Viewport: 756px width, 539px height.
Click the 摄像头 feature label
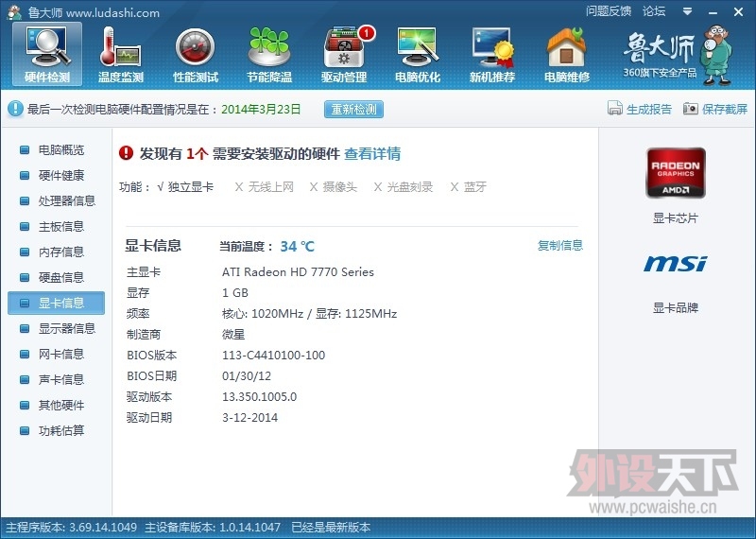340,186
